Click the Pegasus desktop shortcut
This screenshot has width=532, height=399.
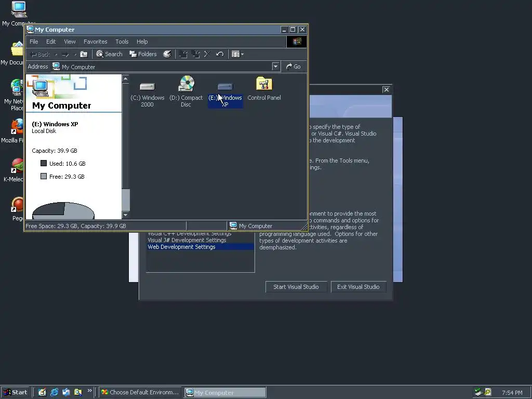point(17,209)
